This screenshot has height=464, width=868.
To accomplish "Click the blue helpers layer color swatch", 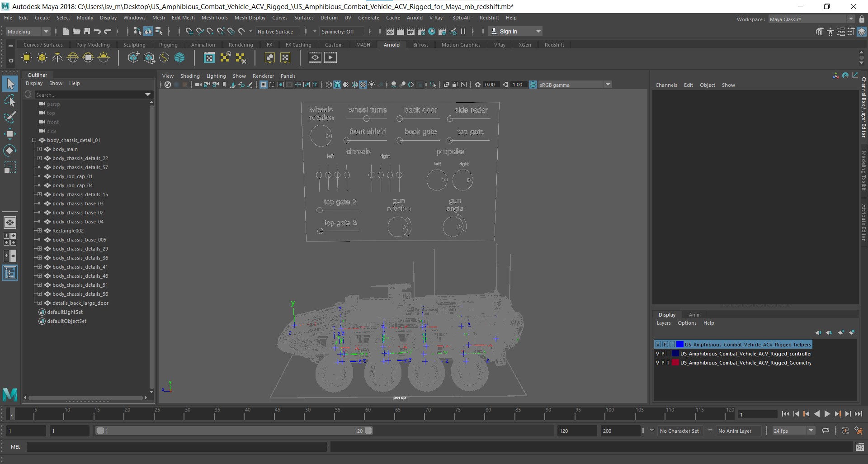I will tap(679, 345).
